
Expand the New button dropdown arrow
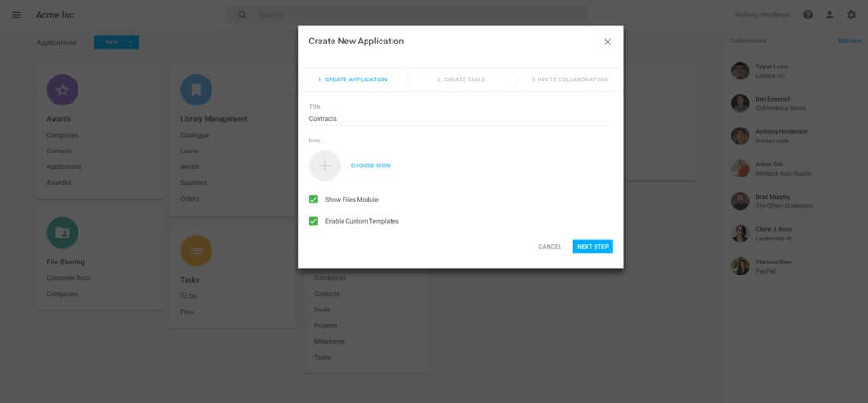pos(131,43)
